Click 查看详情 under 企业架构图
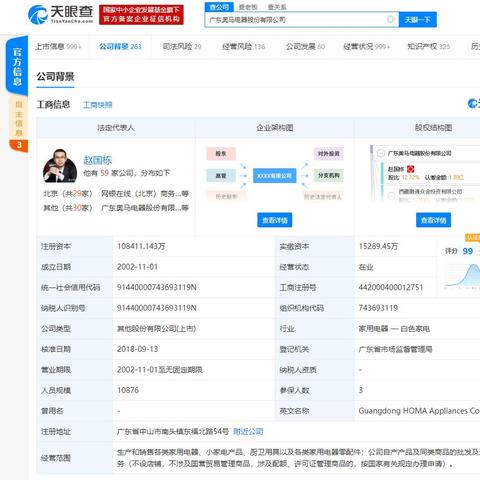This screenshot has height=480, width=480. pos(275,220)
